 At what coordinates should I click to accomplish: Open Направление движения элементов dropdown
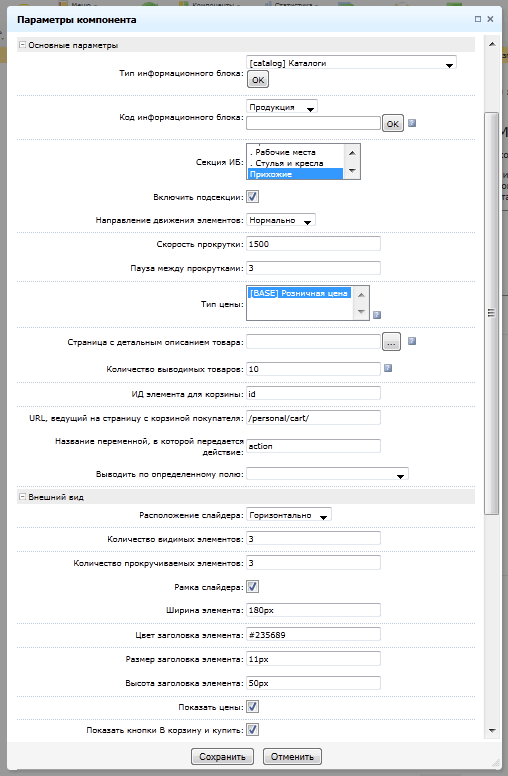coord(281,220)
